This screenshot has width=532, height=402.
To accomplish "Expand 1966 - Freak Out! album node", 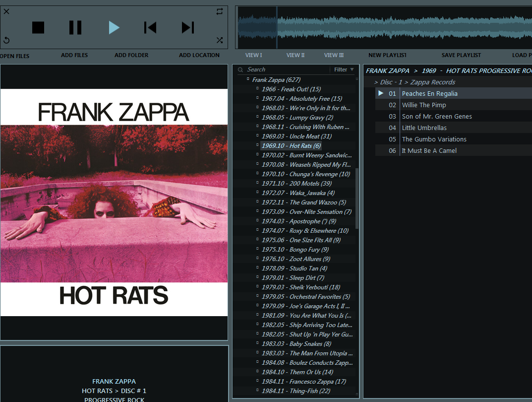I will coord(257,88).
